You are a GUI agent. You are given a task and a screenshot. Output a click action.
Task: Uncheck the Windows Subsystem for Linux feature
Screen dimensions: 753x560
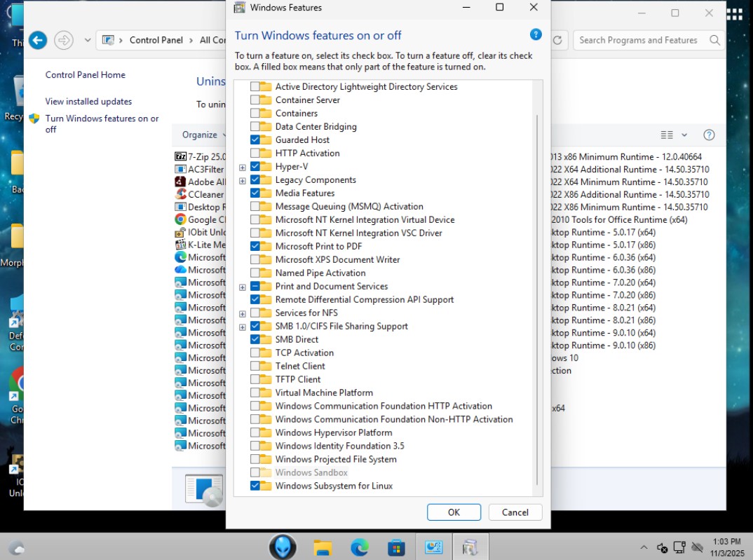[255, 486]
